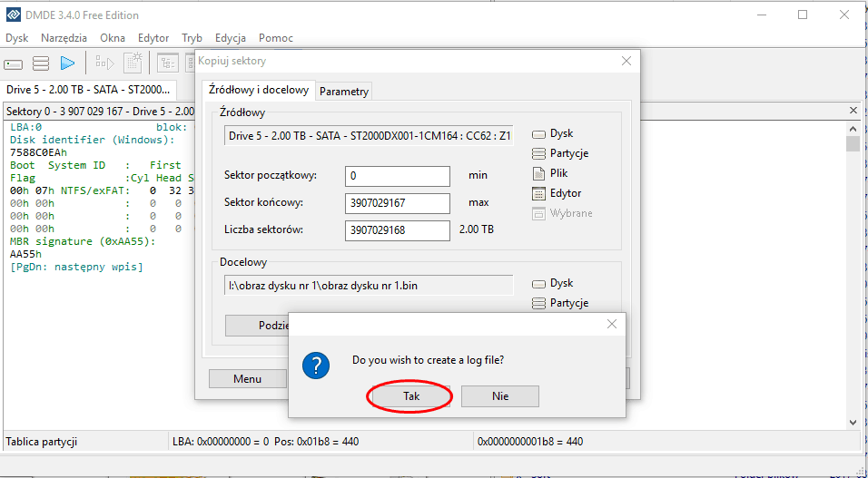
Task: Open the Narzędzia menu
Action: pyautogui.click(x=64, y=38)
